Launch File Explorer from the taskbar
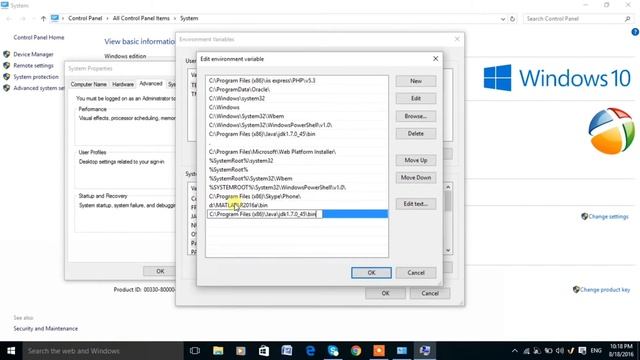This screenshot has width=640, height=360. pos(218,351)
